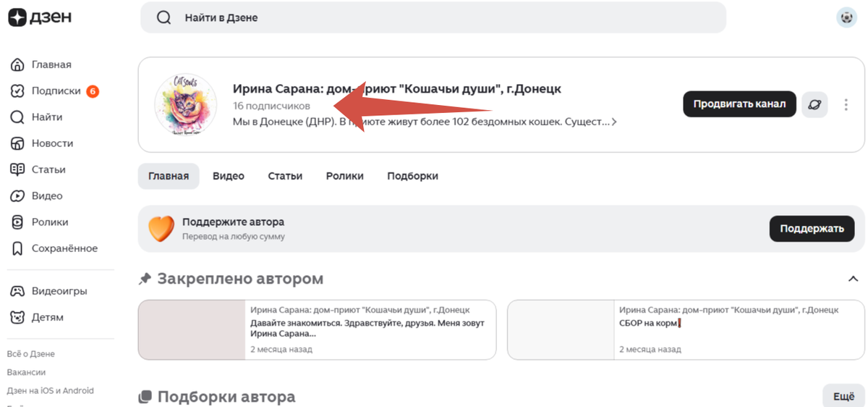Switch to the Подборки channel tab
This screenshot has height=407, width=868.
coord(412,176)
